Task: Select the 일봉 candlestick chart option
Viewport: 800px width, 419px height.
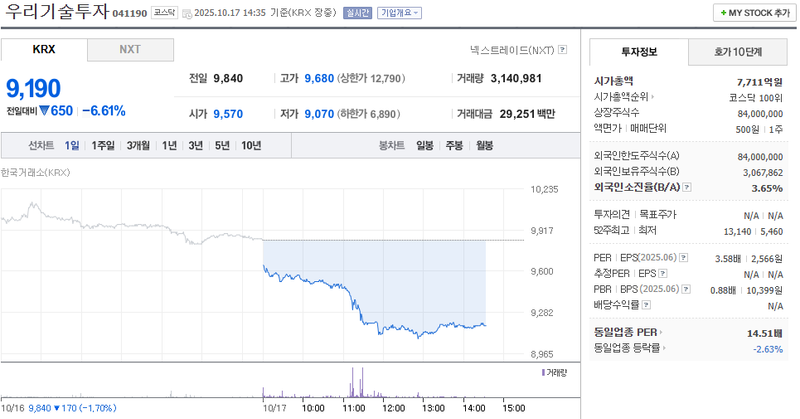Action: click(424, 146)
